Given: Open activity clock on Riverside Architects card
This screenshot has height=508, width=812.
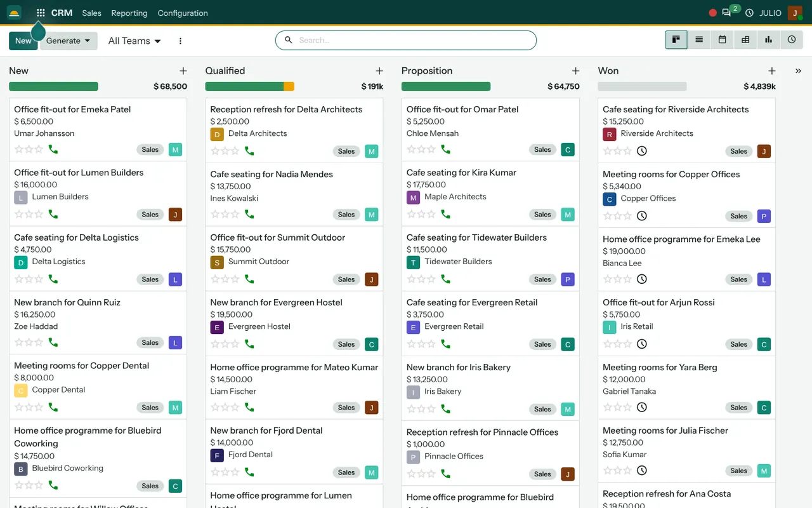Looking at the screenshot, I should 642,151.
